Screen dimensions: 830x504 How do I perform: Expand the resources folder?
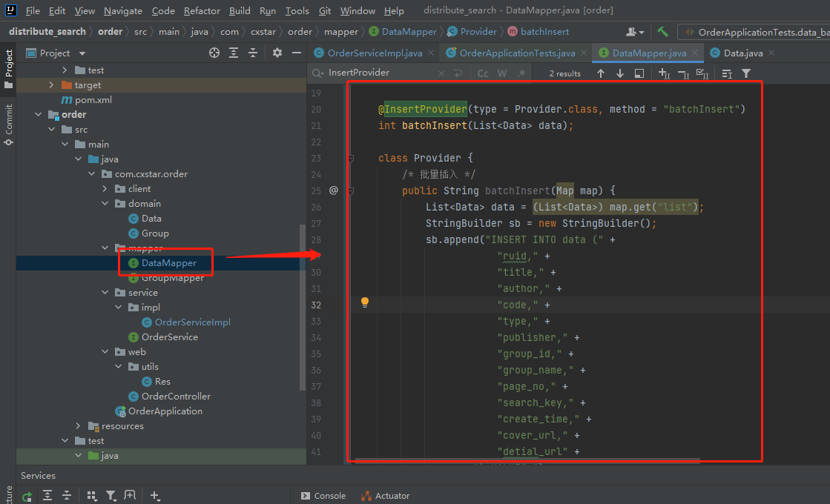click(x=78, y=425)
